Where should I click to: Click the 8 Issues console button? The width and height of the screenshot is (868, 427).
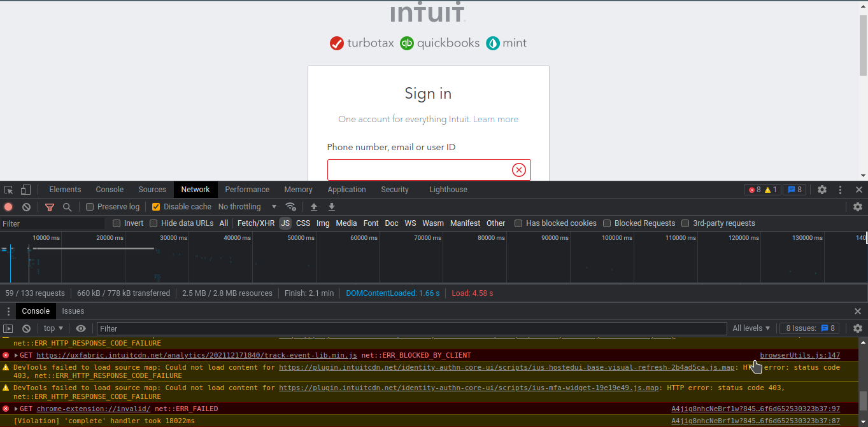(x=809, y=328)
